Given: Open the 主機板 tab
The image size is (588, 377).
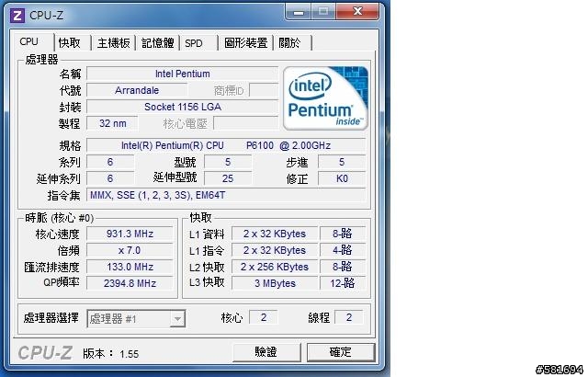Looking at the screenshot, I should [114, 43].
